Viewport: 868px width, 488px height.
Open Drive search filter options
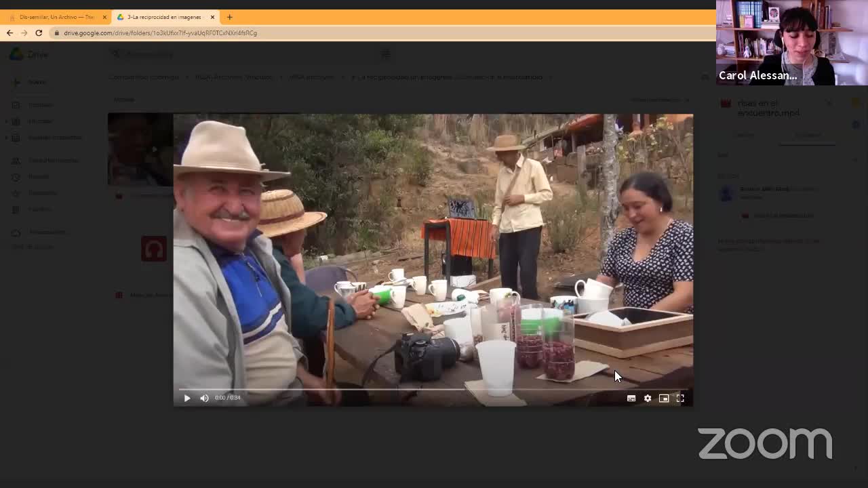[x=385, y=54]
